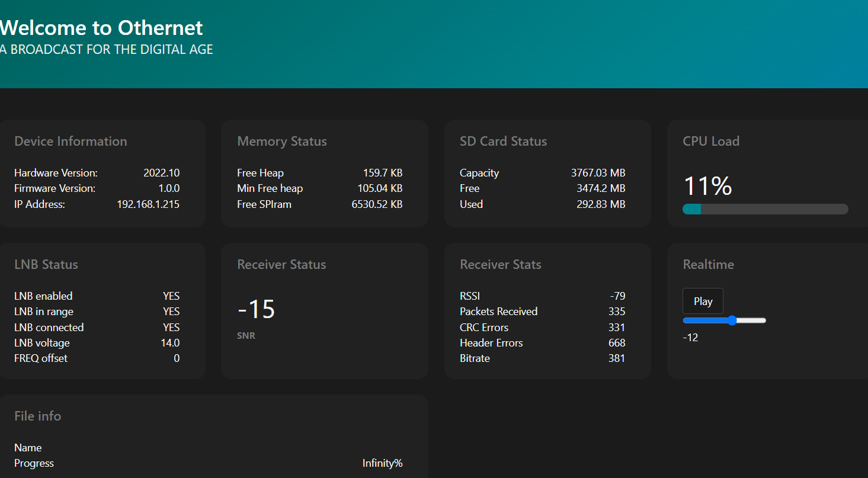Select the IP Address 192.168.1.215
This screenshot has width=868, height=478.
(148, 204)
